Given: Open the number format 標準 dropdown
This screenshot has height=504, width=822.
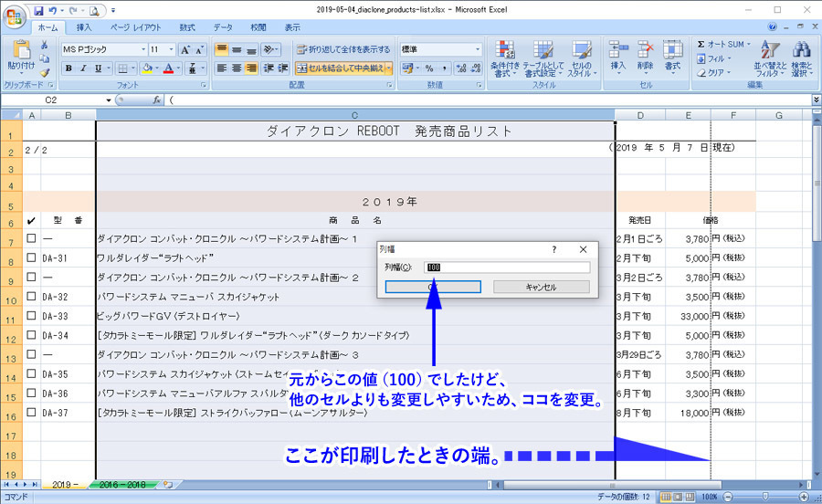Looking at the screenshot, I should (478, 49).
